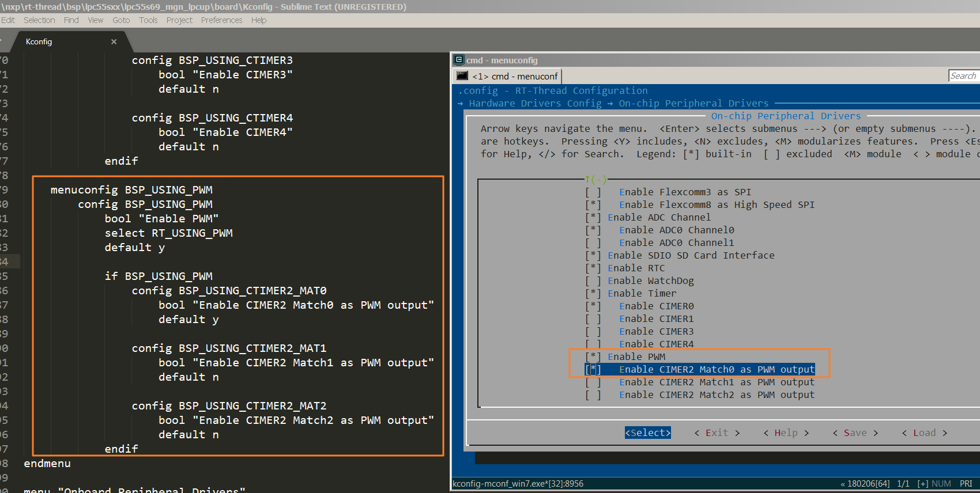Viewport: 980px width, 493px height.
Task: Toggle Enable CIMER2 Match0 as PWM output
Action: (717, 370)
